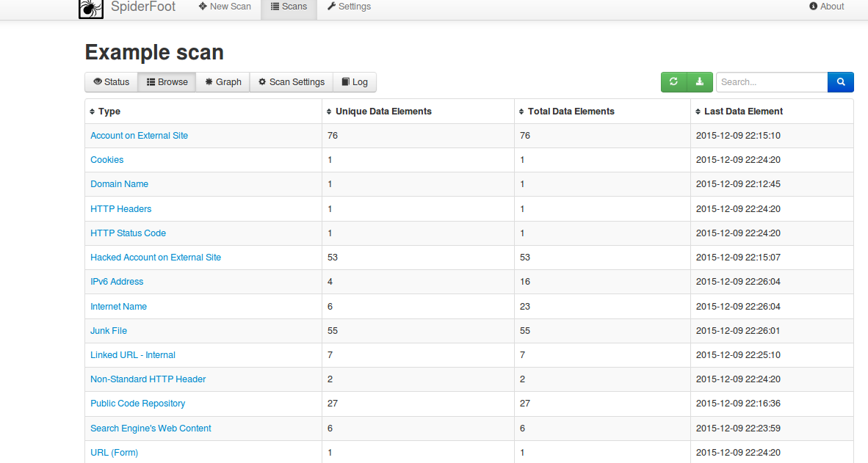
Task: Click timestamp 2015-12-09 22:26:01
Action: click(x=738, y=331)
